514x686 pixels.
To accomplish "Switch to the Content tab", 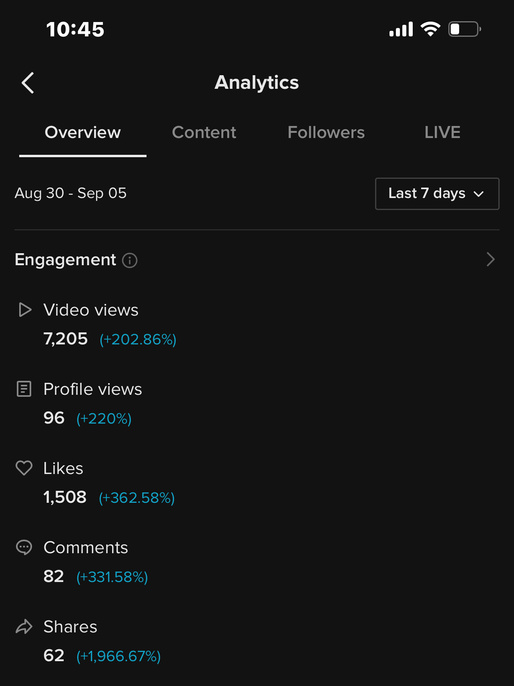I will tap(204, 132).
